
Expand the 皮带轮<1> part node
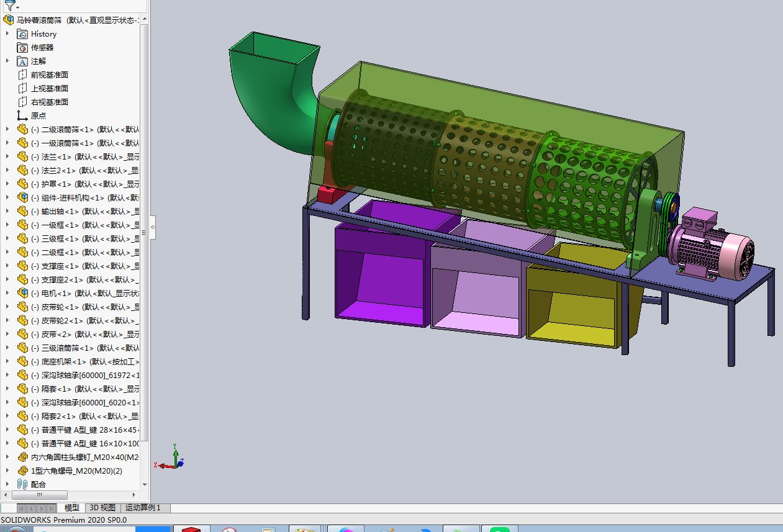point(7,307)
